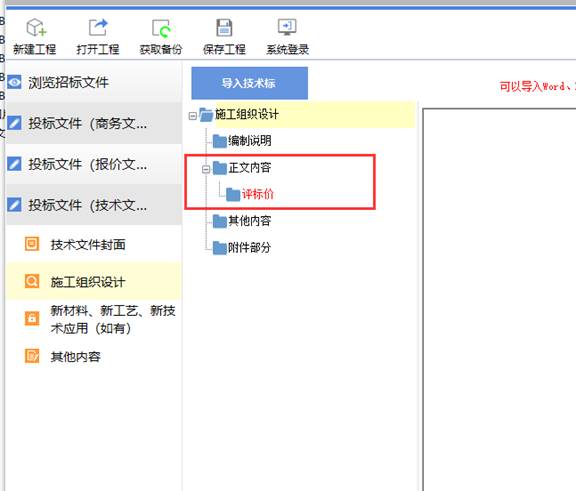Image resolution: width=576 pixels, height=491 pixels.
Task: Select the 其他内容 folder in the tree
Action: tap(249, 221)
